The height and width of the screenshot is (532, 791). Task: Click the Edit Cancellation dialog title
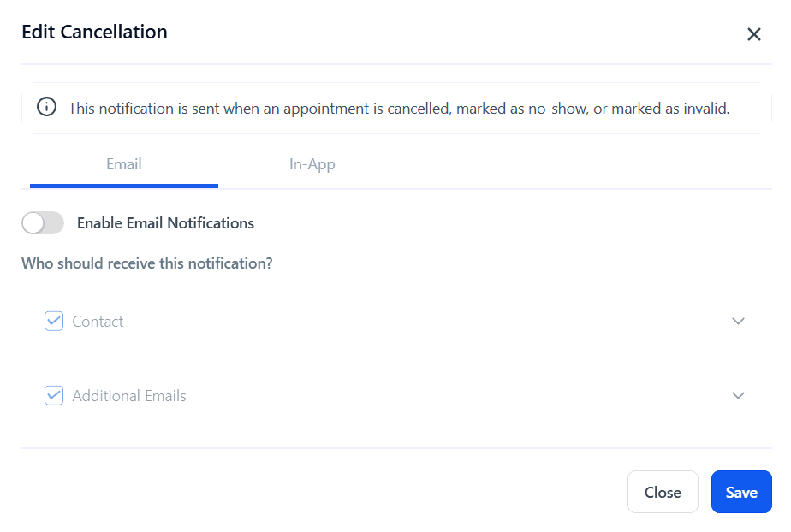[x=94, y=33]
